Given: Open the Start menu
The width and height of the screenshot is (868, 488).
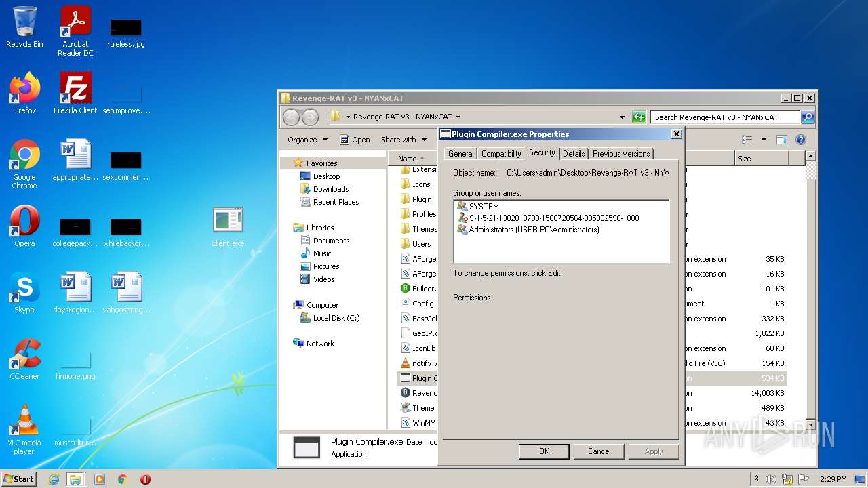Looking at the screenshot, I should coord(18,479).
